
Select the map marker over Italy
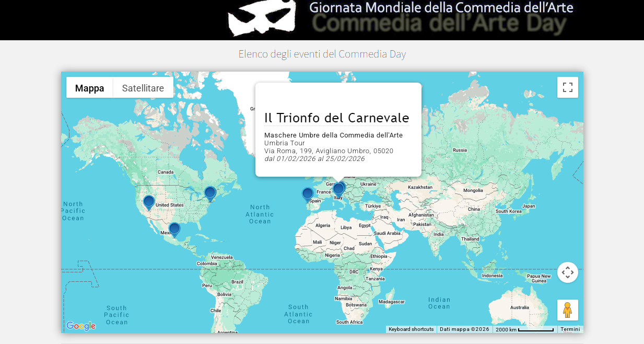[x=338, y=189]
